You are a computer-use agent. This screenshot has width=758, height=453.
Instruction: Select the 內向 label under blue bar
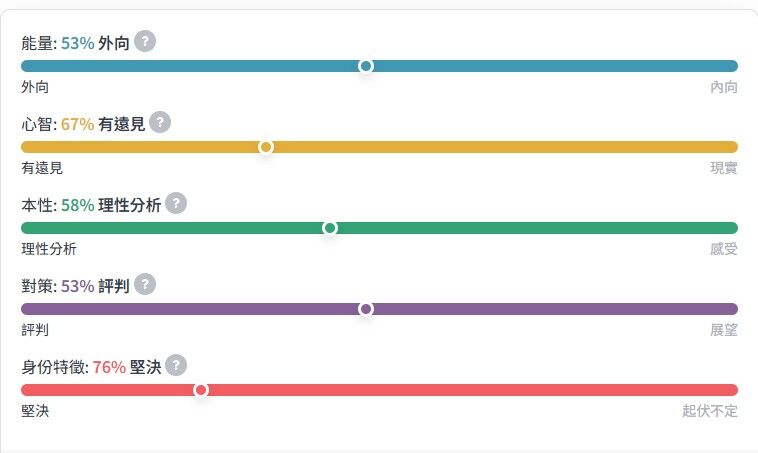(724, 87)
